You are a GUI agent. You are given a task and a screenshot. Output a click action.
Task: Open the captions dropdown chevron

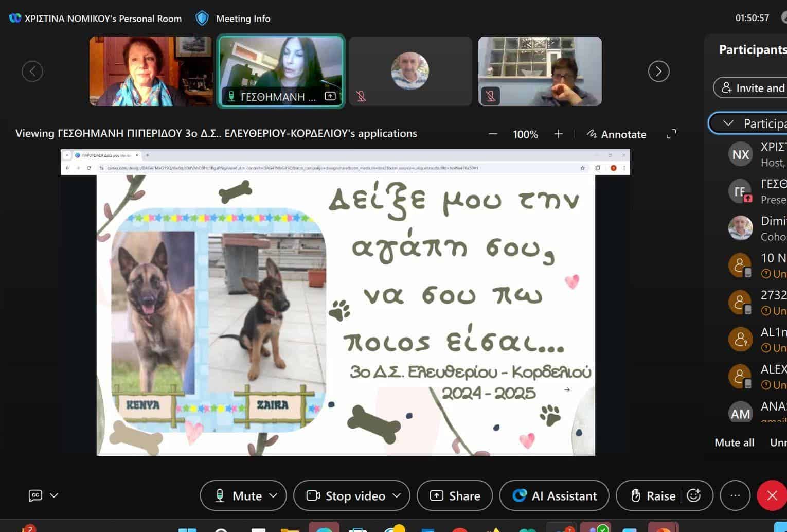(54, 495)
